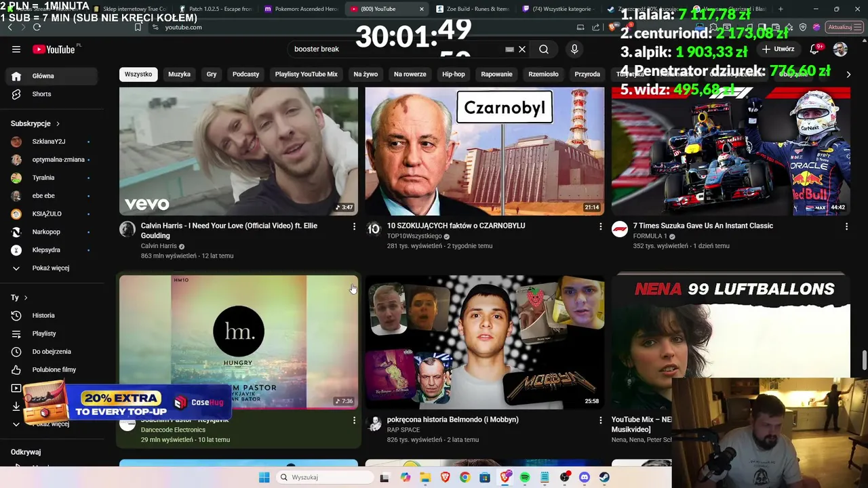Open options menu for CZARNOBYLU video
Viewport: 868px width, 488px height.
pyautogui.click(x=600, y=226)
